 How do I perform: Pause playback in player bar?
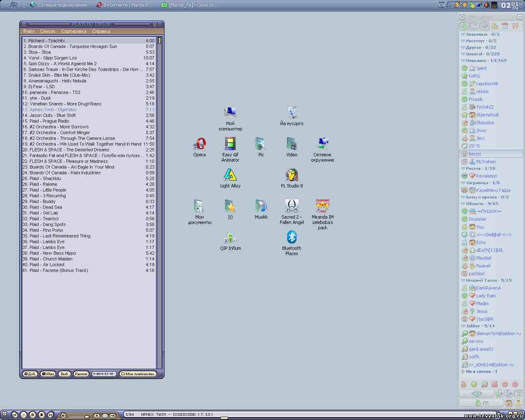click(x=32, y=415)
